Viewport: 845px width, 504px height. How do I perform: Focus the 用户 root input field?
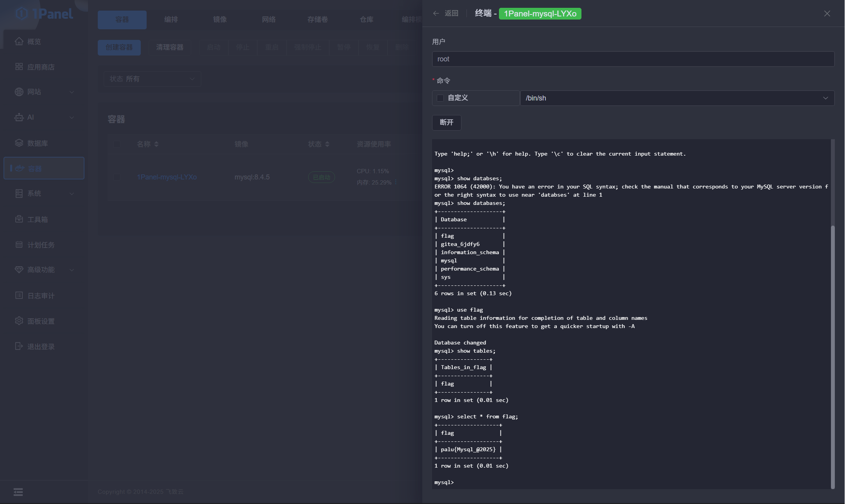pos(633,59)
